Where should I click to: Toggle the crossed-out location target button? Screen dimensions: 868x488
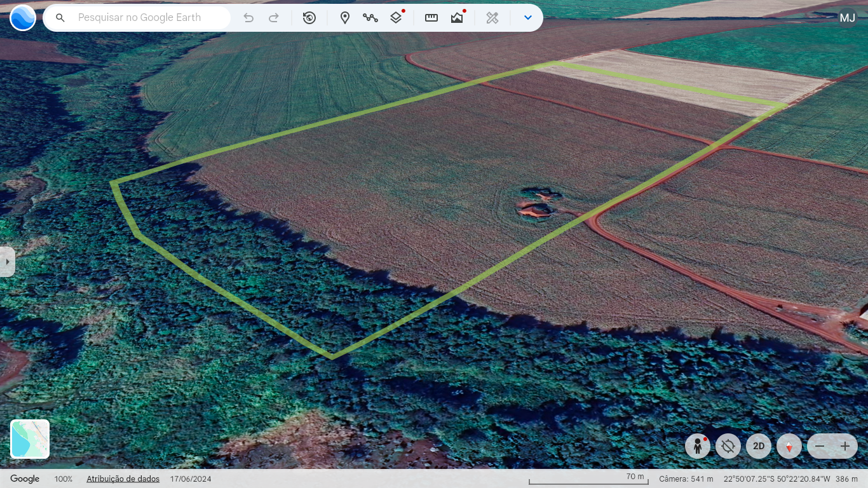pos(728,446)
